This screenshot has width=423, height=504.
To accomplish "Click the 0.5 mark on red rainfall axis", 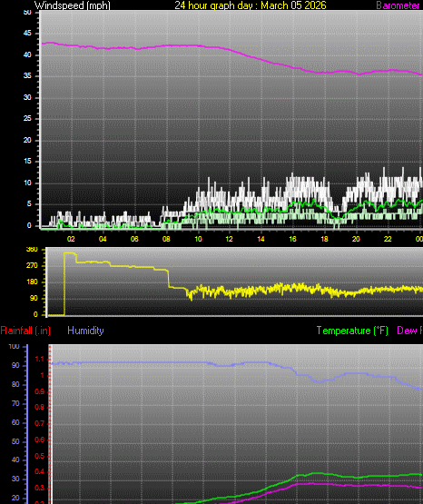I will (40, 456).
